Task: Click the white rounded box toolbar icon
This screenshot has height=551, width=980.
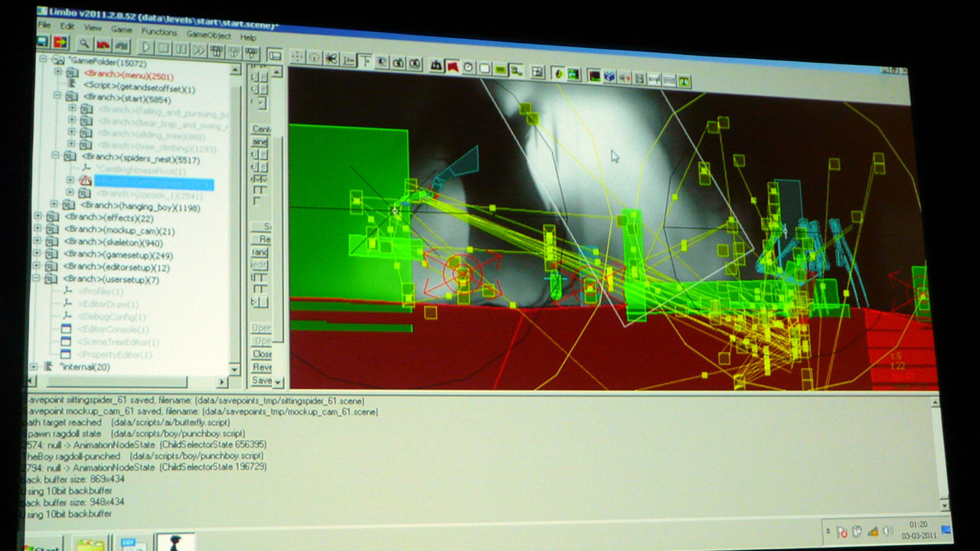Action: [485, 68]
